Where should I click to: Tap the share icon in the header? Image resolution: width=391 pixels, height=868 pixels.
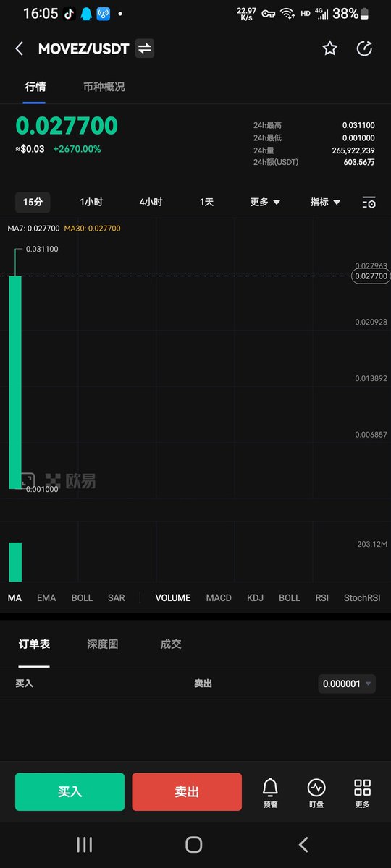(x=365, y=48)
